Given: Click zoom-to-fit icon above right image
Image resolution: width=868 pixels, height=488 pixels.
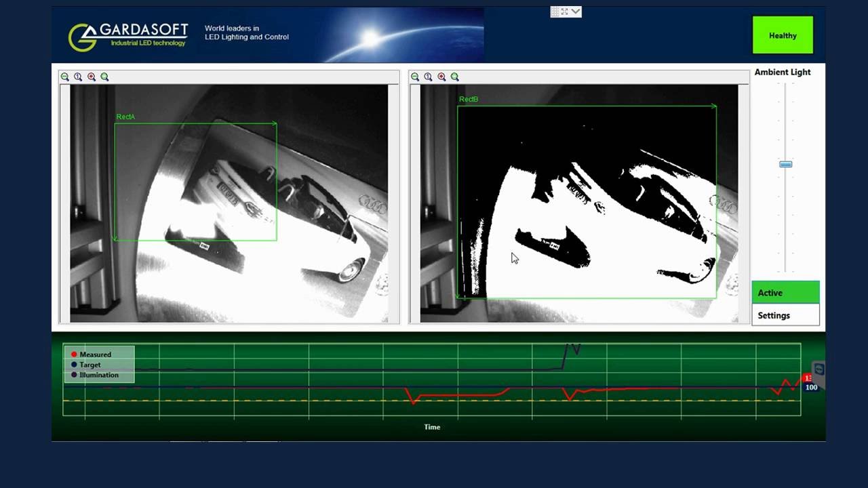Looking at the screenshot, I should pyautogui.click(x=454, y=77).
